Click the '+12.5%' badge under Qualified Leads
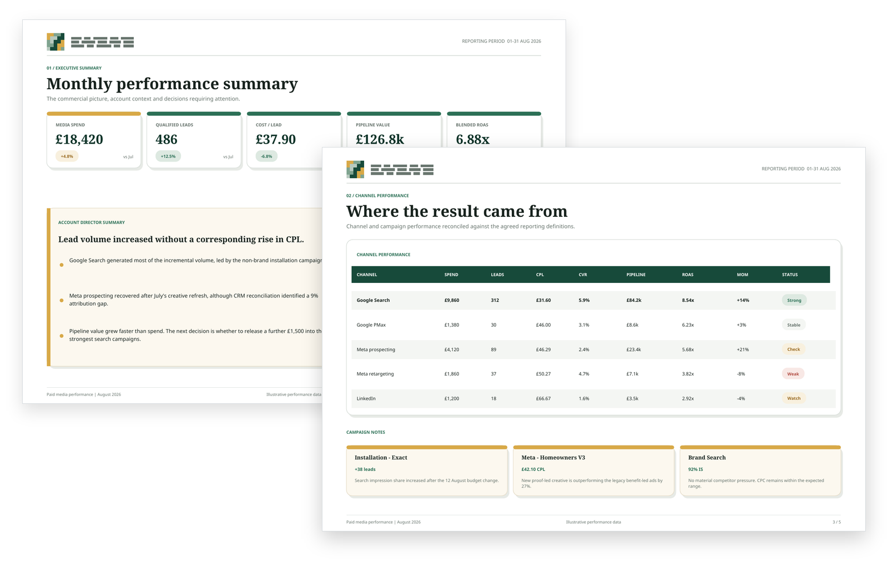Screen dimensions: 888x588 [x=168, y=156]
